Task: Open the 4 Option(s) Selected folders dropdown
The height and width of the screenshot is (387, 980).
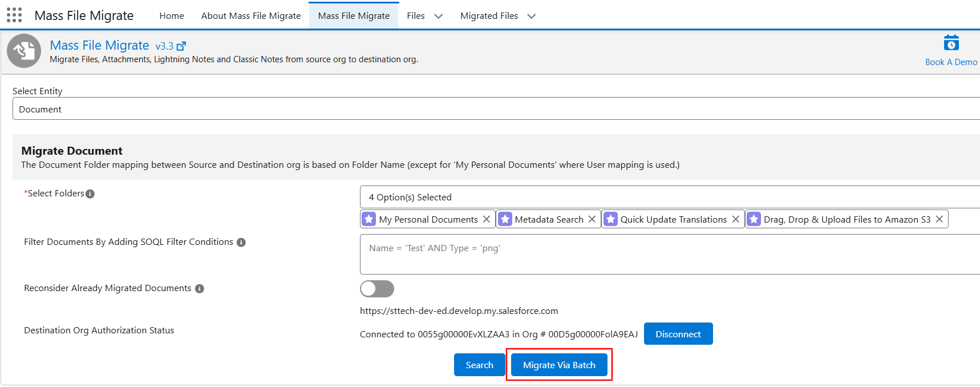Action: (670, 197)
